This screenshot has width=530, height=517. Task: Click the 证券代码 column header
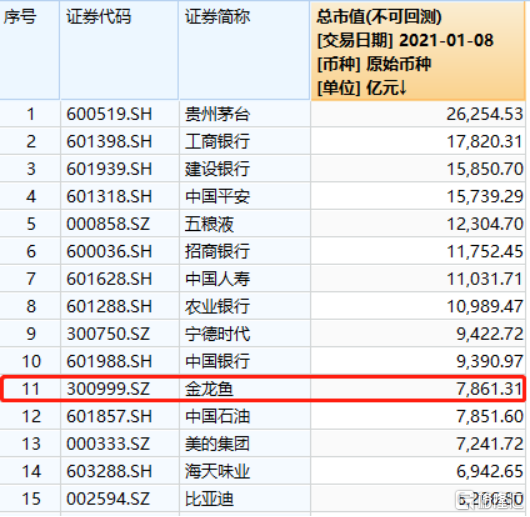(119, 50)
